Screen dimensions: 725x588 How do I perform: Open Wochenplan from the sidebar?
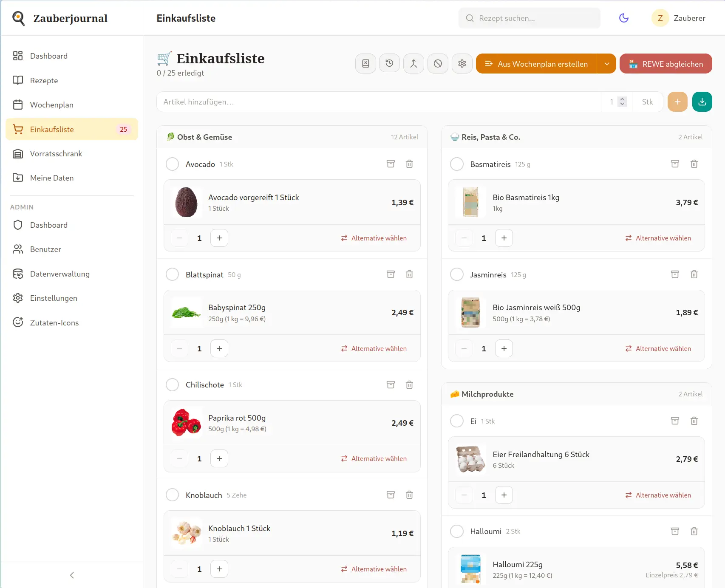(x=51, y=105)
